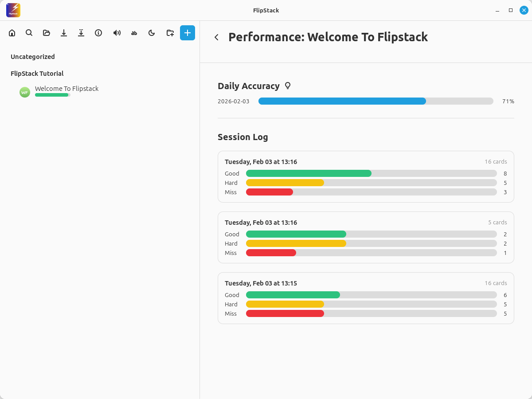Add new deck with blue plus button
Screen dimensions: 532x399
(188, 33)
